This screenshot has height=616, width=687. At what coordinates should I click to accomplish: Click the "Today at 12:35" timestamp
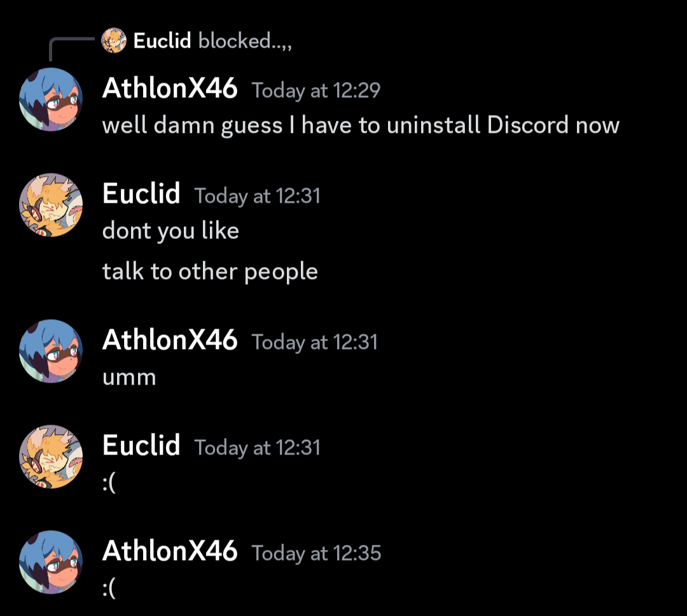pos(316,553)
